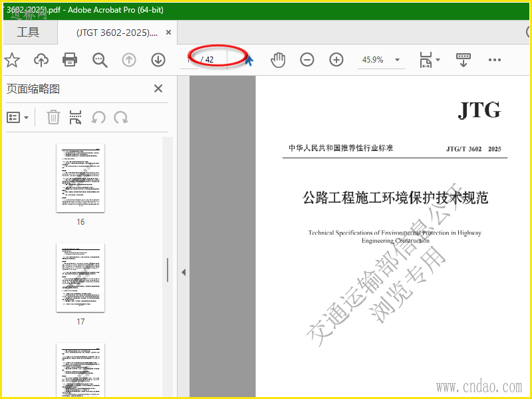
Task: Click the English subtitle Technical Specifications line
Action: point(394,233)
